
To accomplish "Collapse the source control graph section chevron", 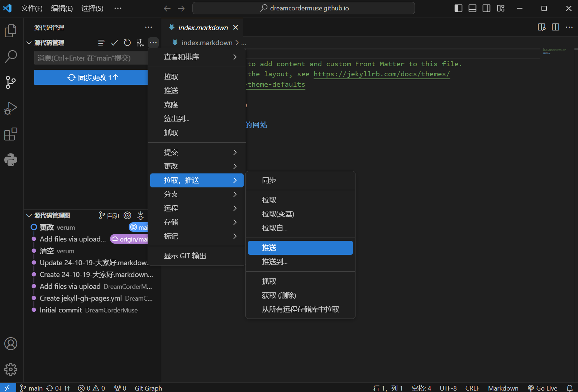I will 29,215.
